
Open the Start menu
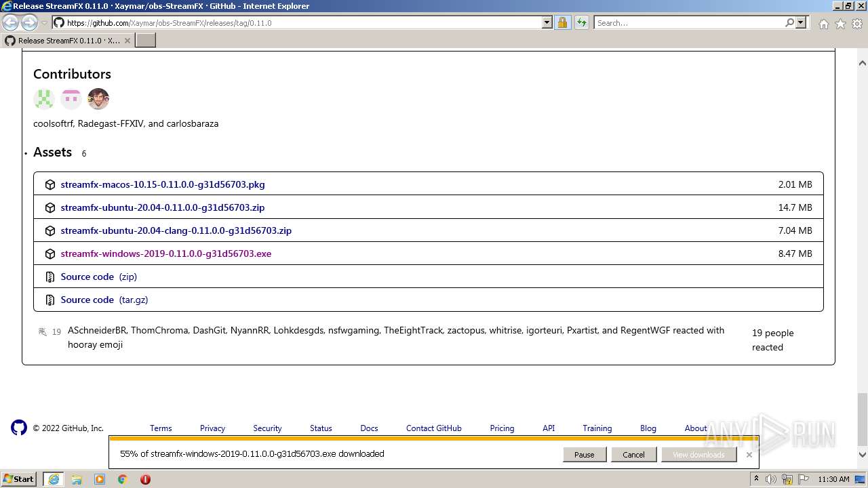[x=19, y=479]
